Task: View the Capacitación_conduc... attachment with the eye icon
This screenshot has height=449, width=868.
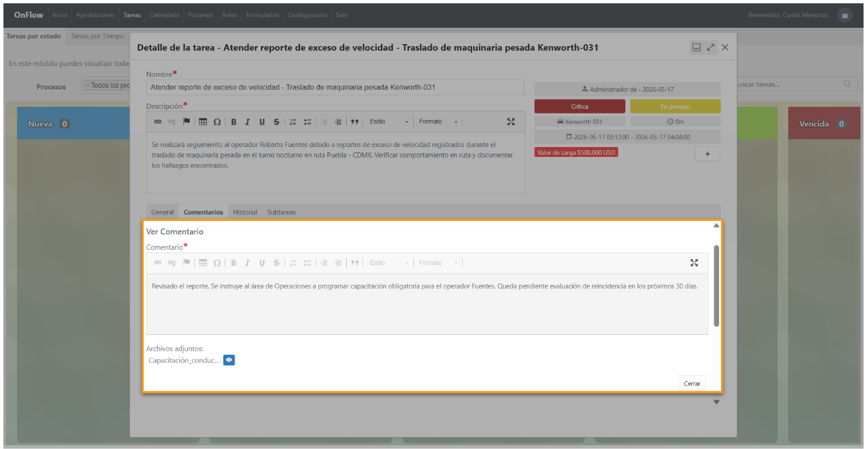Action: coord(229,360)
